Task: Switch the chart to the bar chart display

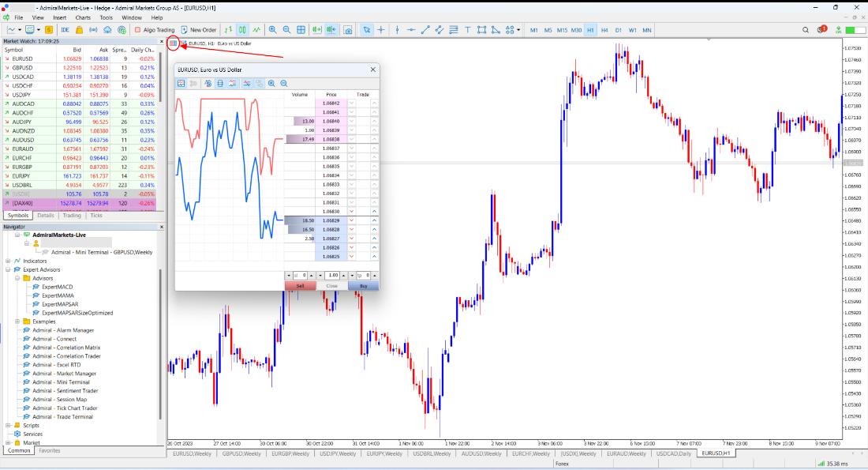Action: [228, 30]
